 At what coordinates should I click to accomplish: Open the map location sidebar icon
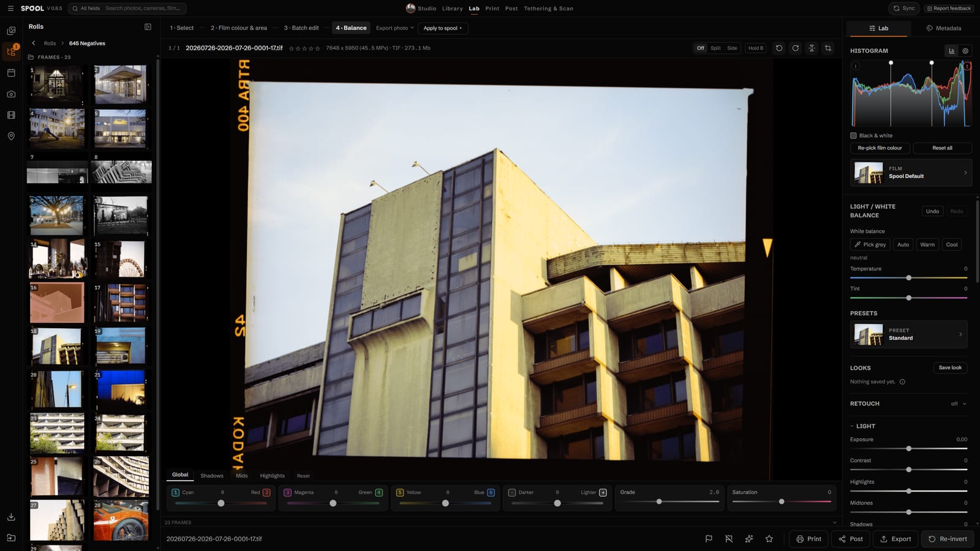click(11, 136)
